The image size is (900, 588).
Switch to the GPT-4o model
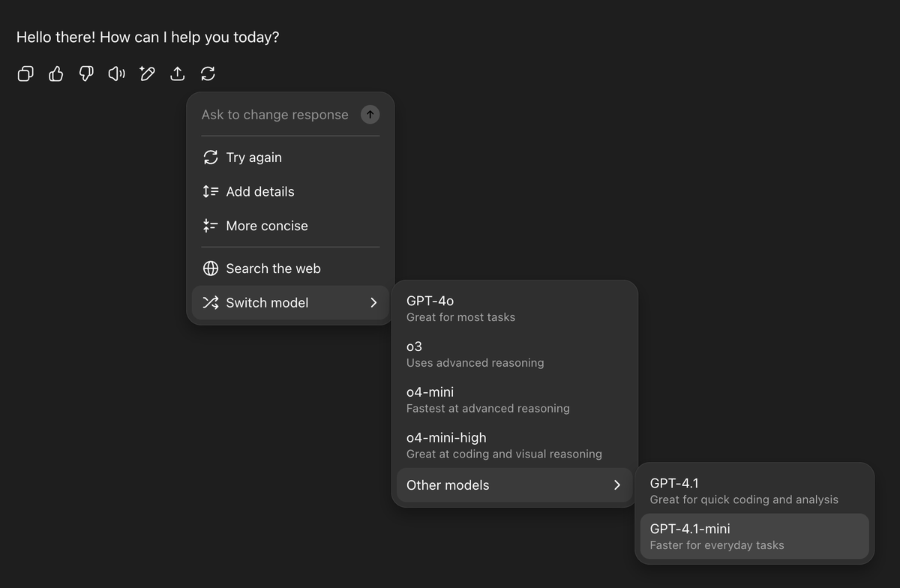coord(514,308)
